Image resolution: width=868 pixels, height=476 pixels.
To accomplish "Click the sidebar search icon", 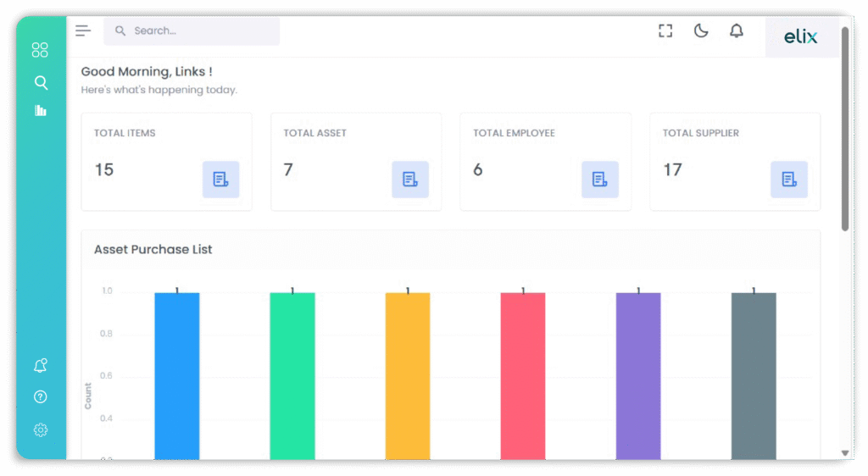I will click(x=40, y=82).
